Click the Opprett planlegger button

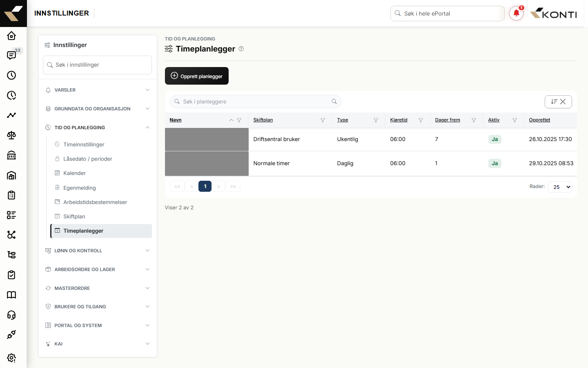point(197,76)
